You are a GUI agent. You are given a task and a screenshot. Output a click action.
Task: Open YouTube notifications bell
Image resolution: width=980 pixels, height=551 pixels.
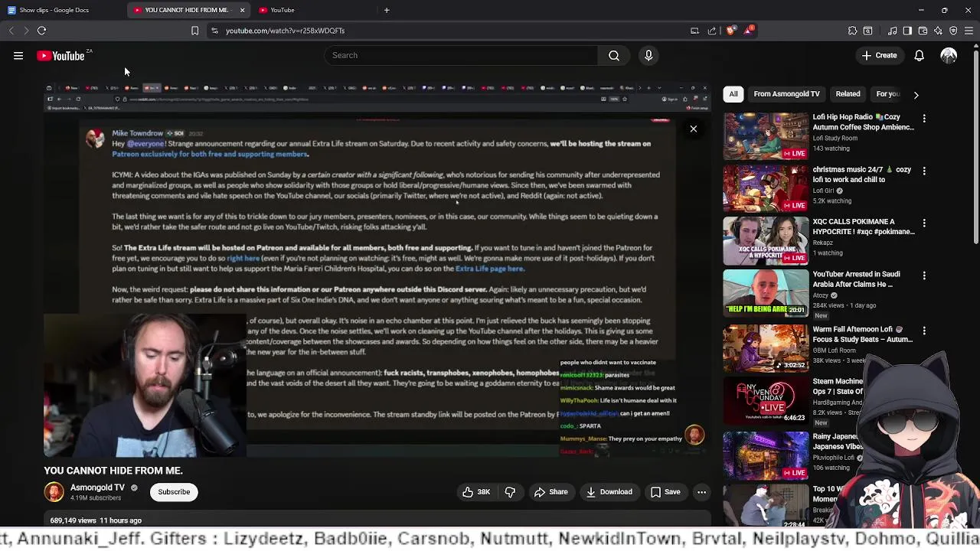coord(919,55)
